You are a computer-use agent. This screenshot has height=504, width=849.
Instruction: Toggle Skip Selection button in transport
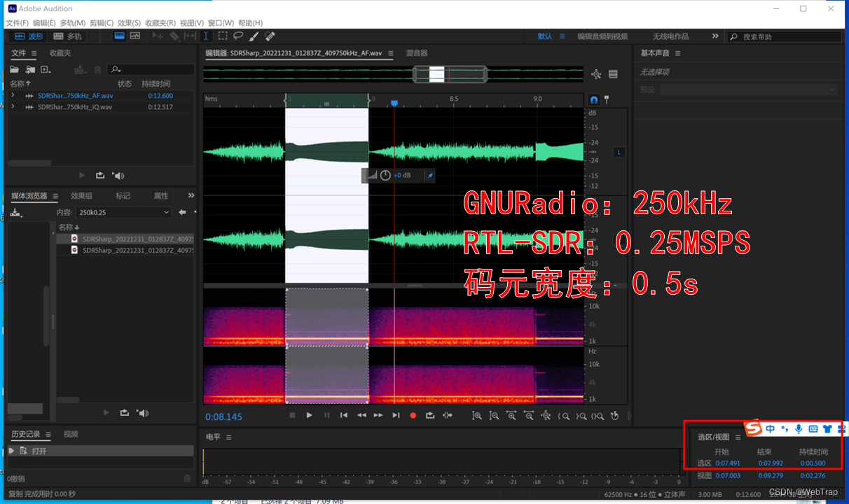click(x=447, y=415)
